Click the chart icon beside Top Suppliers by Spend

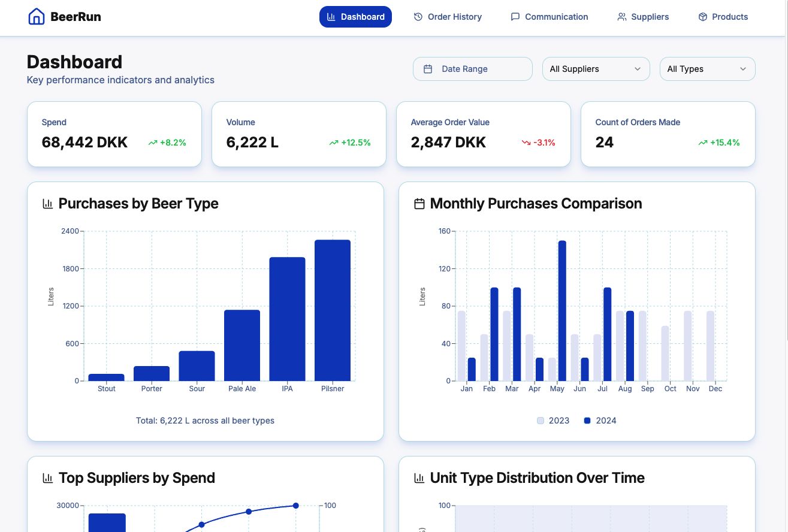47,478
